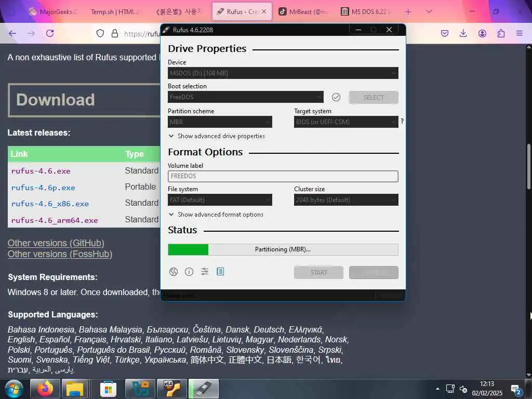Open Other versions (FossHub) link
Image resolution: width=532 pixels, height=399 pixels.
pos(60,254)
